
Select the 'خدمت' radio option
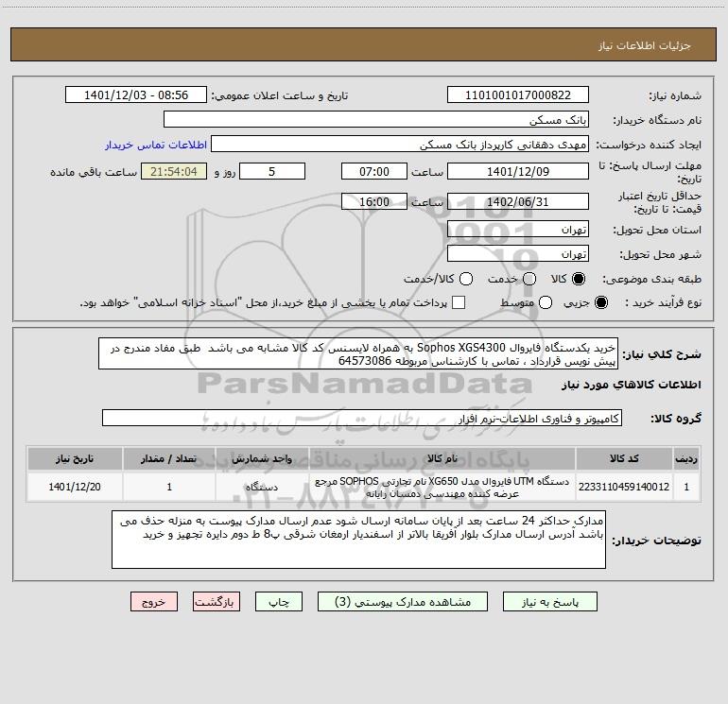529,279
